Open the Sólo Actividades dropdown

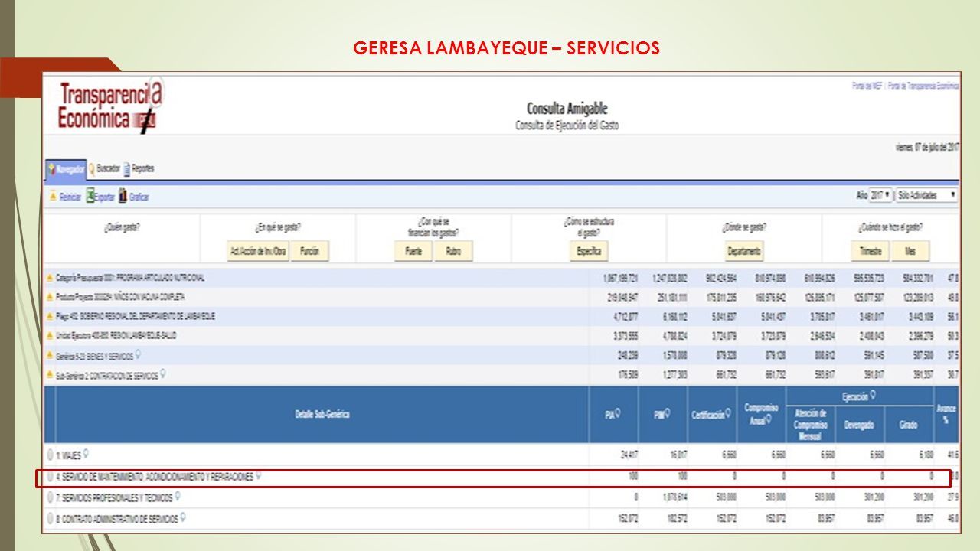[x=926, y=196]
